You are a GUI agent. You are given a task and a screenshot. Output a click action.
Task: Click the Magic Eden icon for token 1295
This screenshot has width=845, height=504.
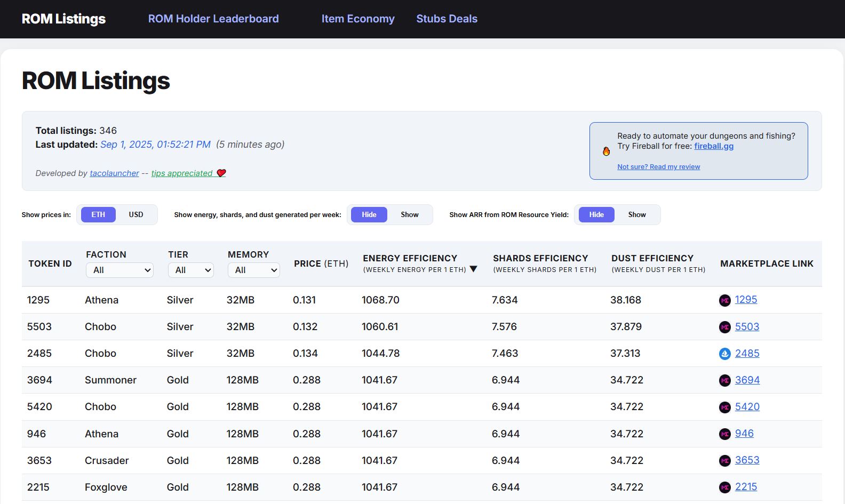click(724, 300)
